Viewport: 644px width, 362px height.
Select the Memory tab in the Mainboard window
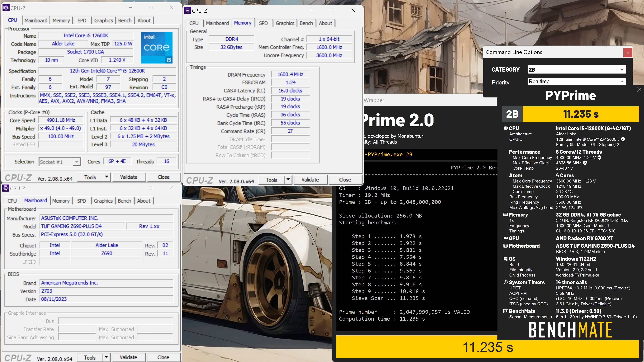click(x=61, y=201)
